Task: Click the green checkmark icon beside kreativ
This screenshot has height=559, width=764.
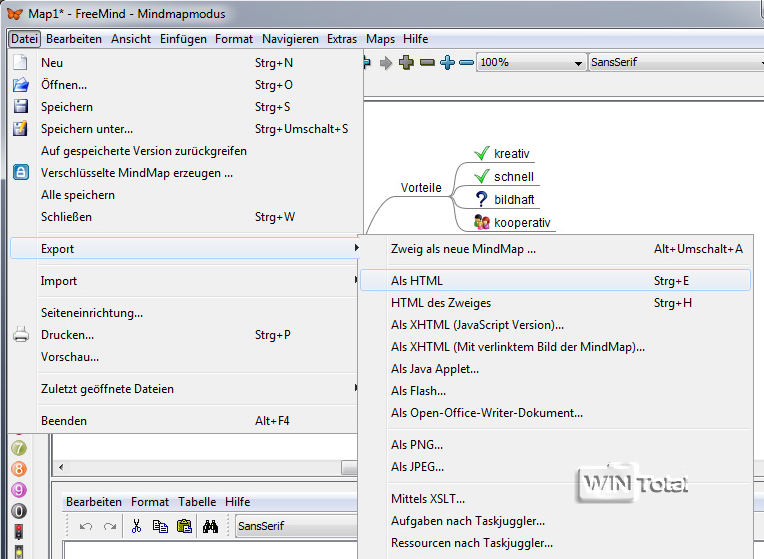Action: coord(481,154)
